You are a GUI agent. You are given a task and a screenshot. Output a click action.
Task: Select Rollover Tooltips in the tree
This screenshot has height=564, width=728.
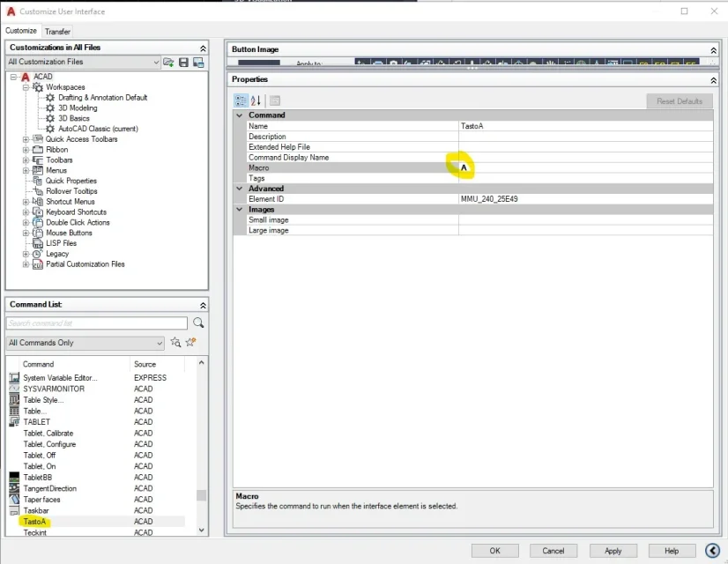(x=71, y=191)
